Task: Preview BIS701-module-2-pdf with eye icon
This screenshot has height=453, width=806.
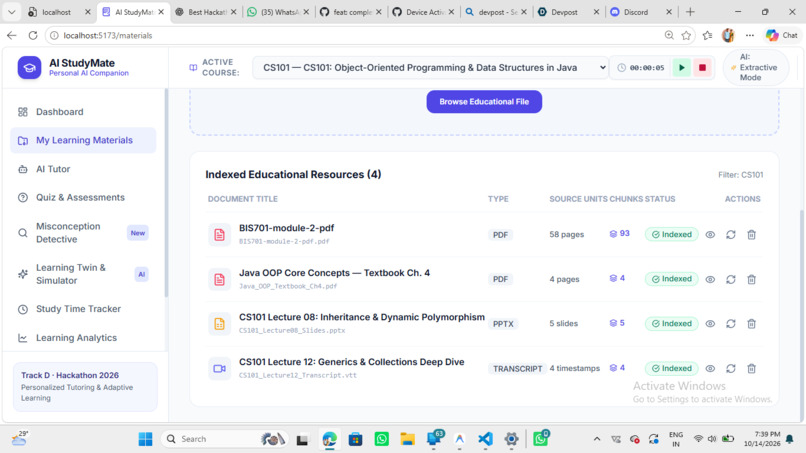Action: (710, 234)
